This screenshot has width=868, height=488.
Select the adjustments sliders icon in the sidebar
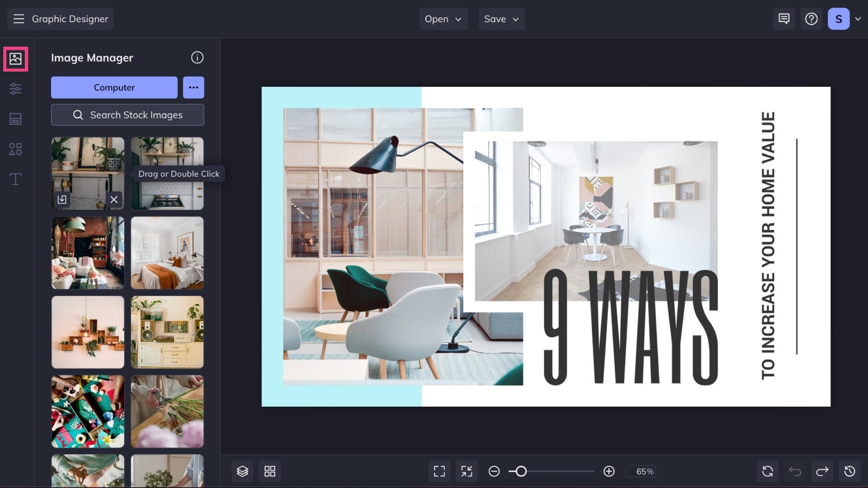click(x=15, y=88)
